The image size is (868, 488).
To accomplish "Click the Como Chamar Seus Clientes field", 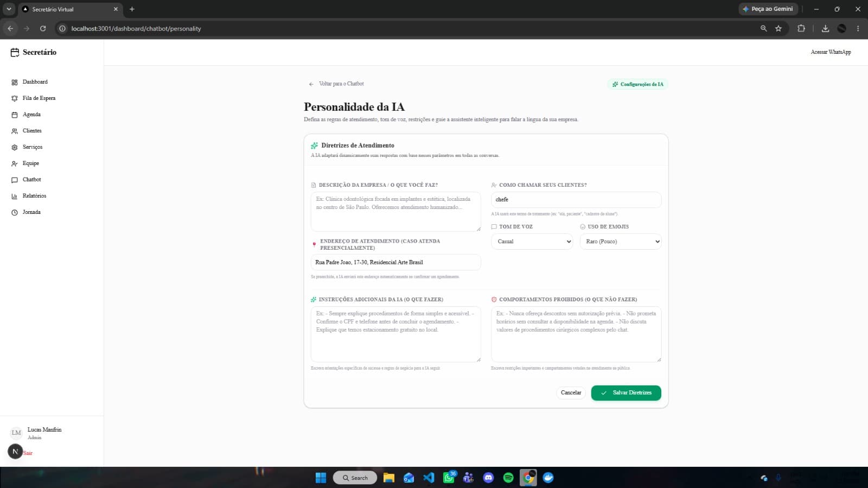I will pos(576,200).
